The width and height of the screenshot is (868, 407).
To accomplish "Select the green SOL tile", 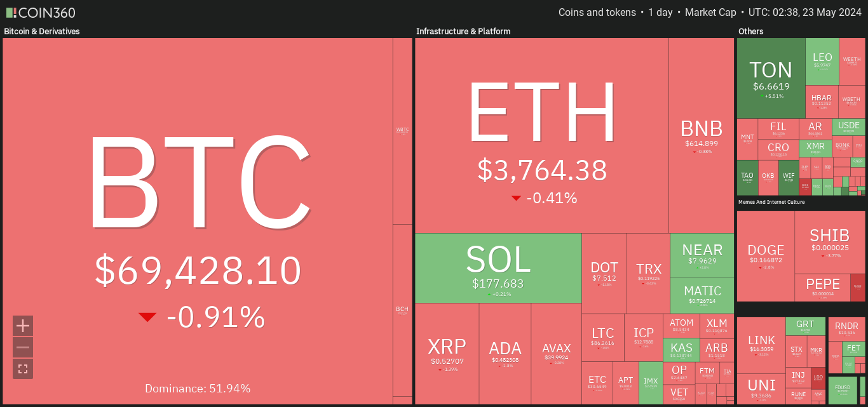I will [498, 268].
